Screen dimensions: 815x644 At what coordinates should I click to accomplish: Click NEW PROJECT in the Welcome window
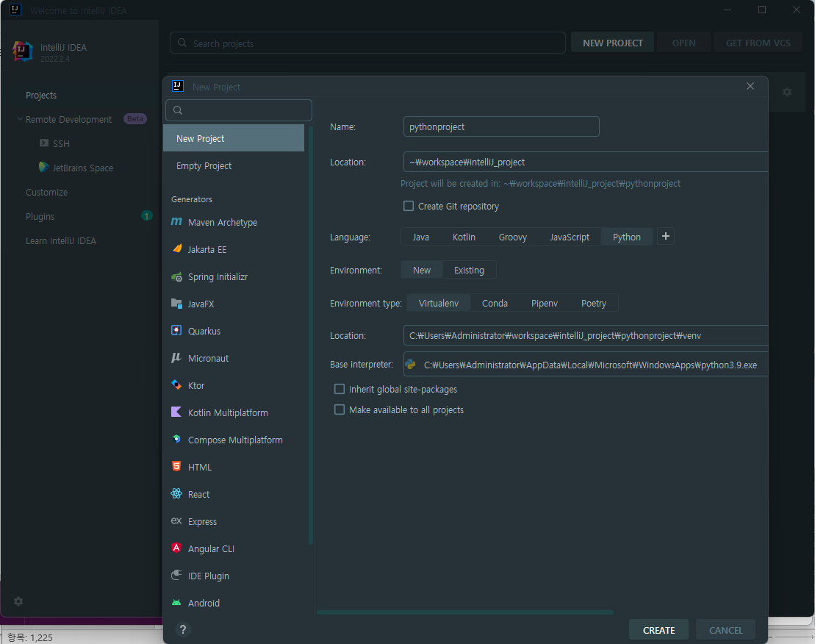[612, 43]
